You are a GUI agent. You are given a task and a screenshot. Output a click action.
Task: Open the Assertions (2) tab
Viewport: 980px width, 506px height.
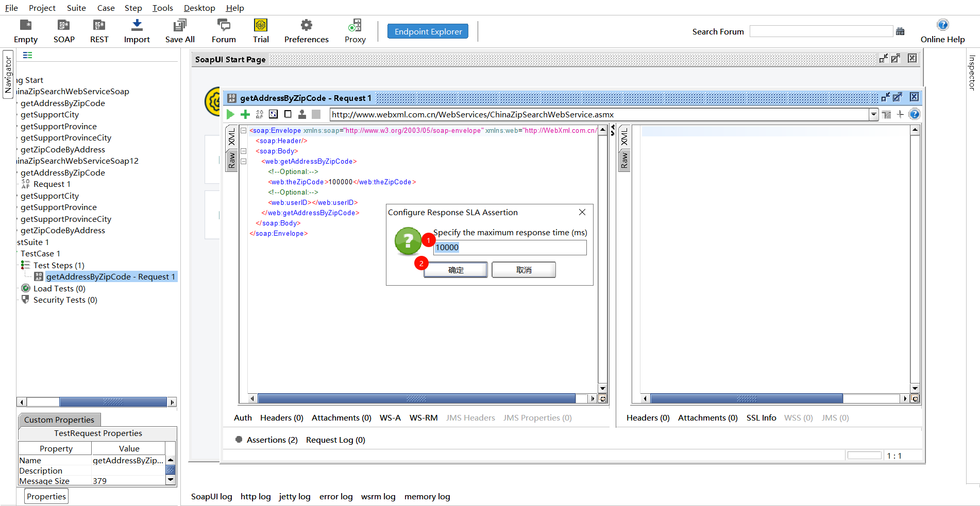click(x=272, y=440)
